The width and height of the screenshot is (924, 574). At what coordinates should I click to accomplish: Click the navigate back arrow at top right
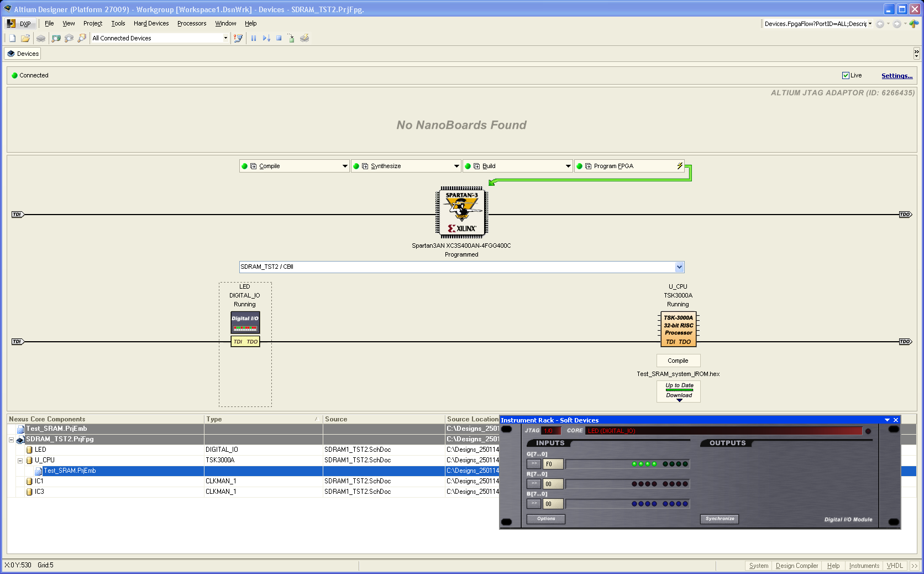click(x=880, y=24)
